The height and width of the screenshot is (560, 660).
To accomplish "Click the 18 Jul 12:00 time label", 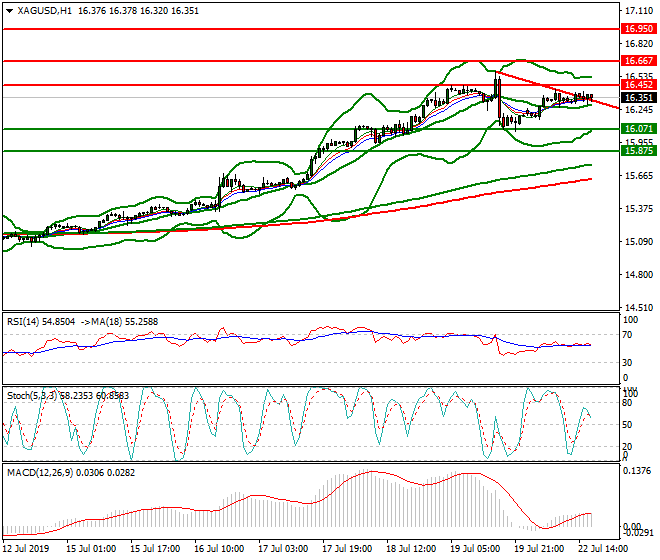I will click(x=411, y=549).
